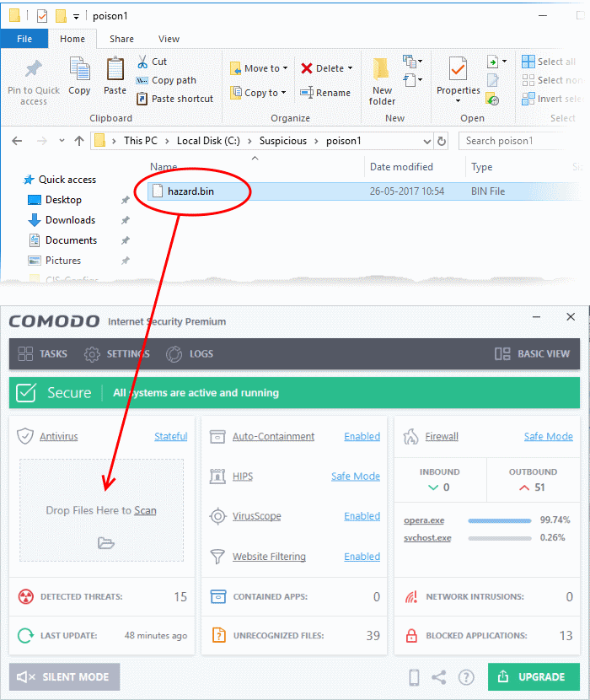
Task: Click the Website Filtering funnel icon
Action: 217,557
